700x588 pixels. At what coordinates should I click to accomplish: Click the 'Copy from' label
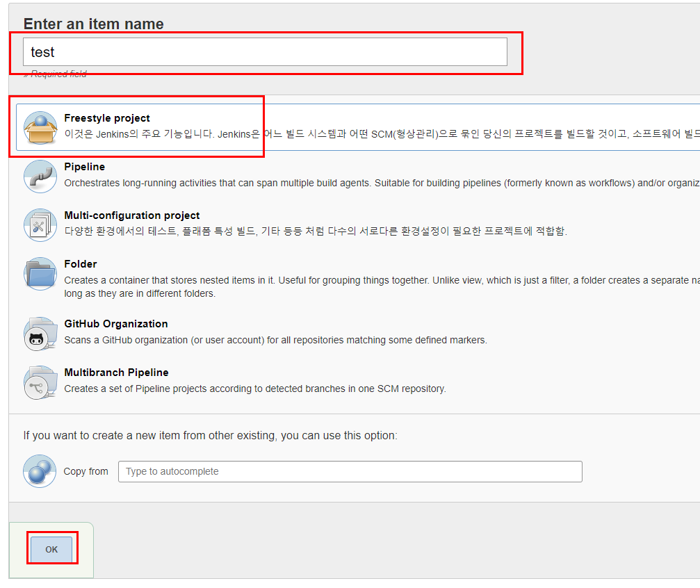click(x=86, y=471)
